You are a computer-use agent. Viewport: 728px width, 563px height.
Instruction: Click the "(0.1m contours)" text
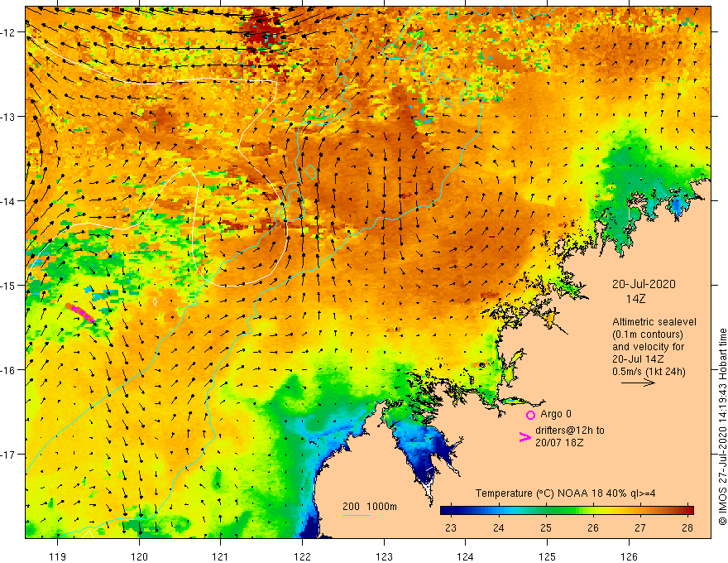[x=648, y=334]
